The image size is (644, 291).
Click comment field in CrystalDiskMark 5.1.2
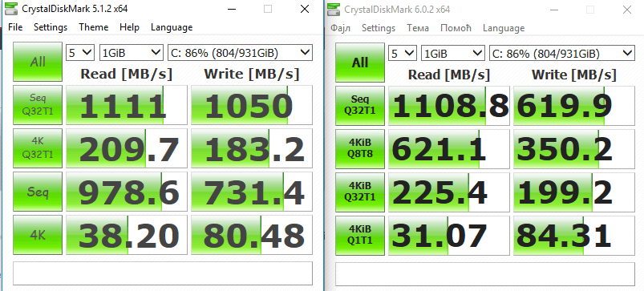[163, 273]
